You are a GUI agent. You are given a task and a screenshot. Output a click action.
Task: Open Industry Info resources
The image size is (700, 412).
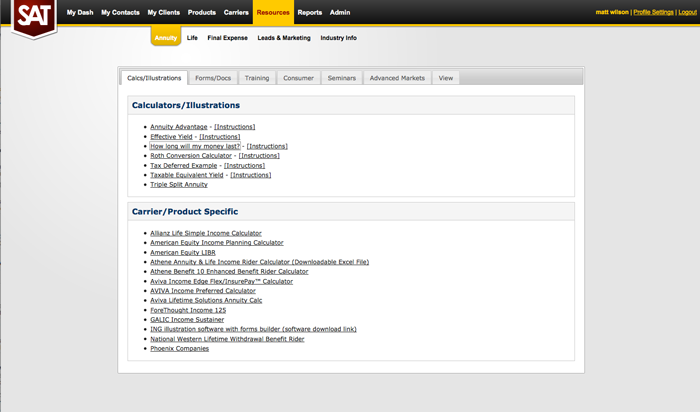tap(338, 38)
